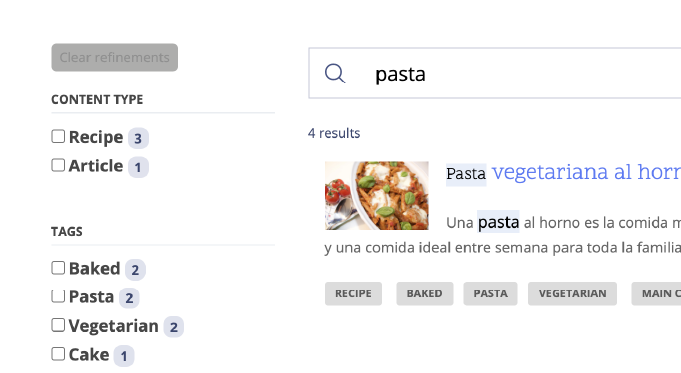Click inside the pasta search field
This screenshot has width=681, height=373.
coord(495,73)
